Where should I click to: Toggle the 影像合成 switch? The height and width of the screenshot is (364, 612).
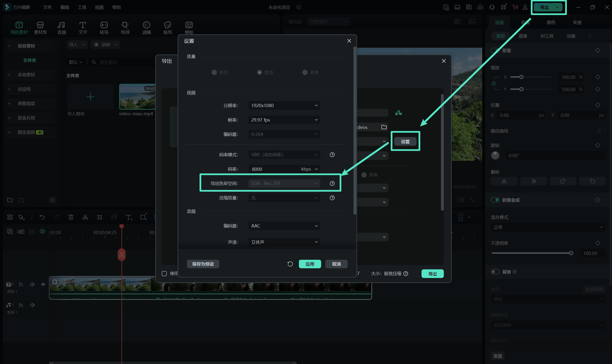(495, 200)
